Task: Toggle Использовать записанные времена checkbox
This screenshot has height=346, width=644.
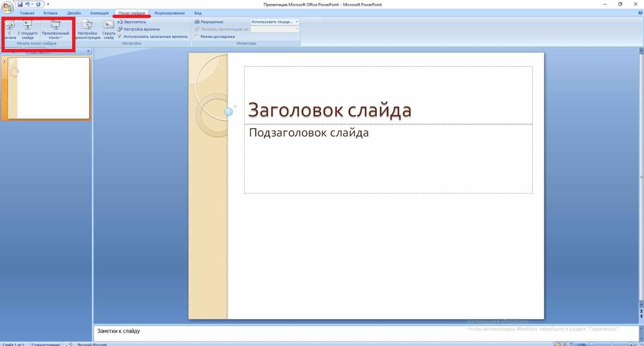Action: pos(152,36)
